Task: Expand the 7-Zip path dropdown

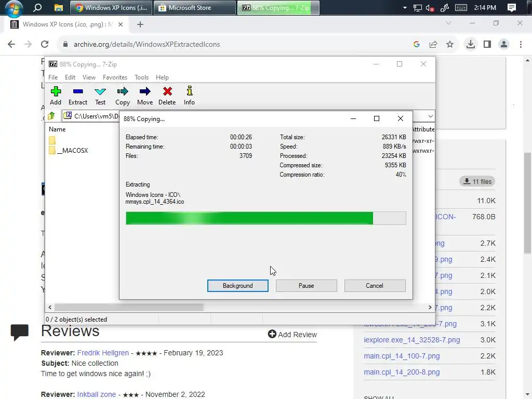Action: pos(431,116)
